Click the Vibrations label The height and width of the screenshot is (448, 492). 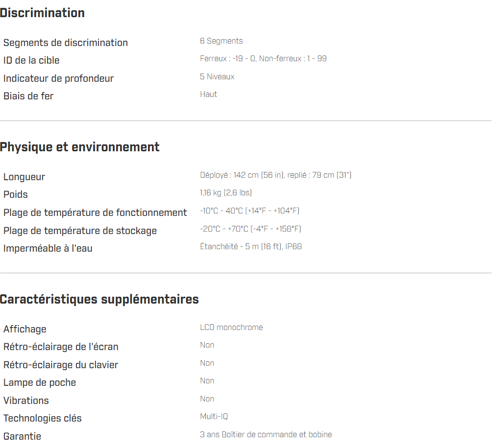point(26,401)
